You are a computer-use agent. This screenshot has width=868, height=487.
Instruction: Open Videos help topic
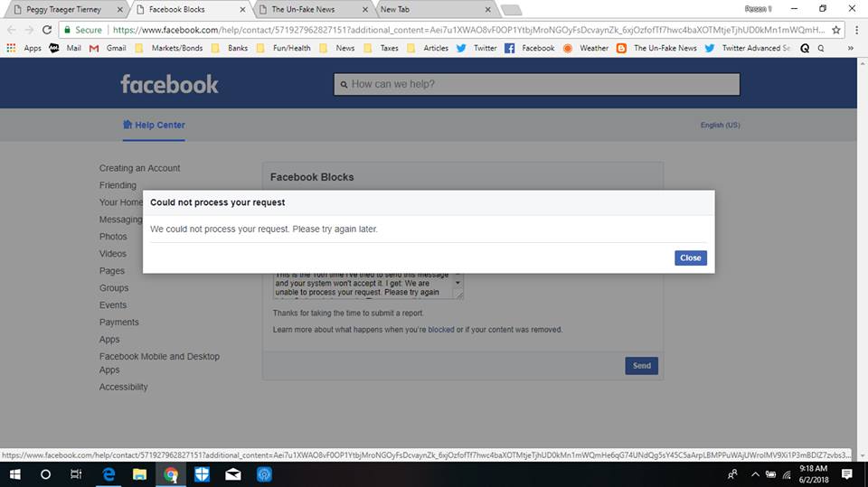[x=112, y=254]
